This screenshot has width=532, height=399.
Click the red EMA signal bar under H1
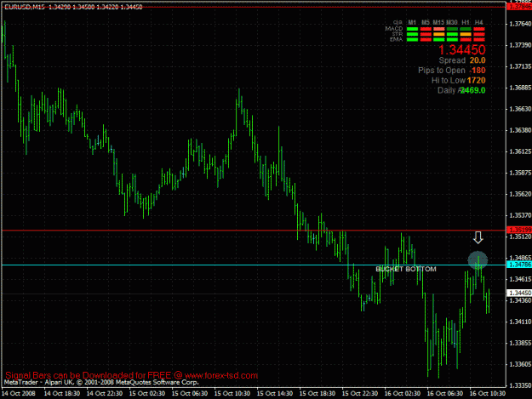point(466,40)
